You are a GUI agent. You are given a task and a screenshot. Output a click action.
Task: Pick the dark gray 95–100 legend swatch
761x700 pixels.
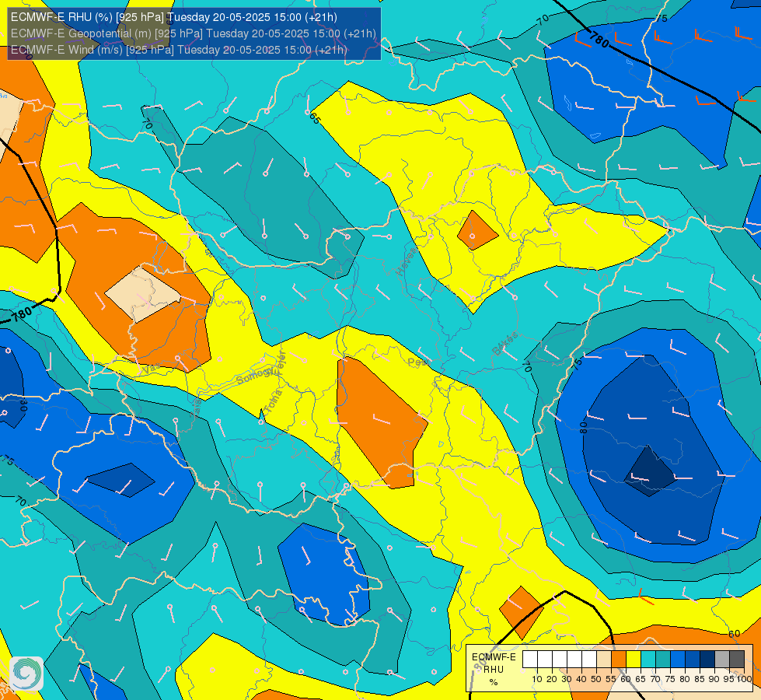point(737,659)
